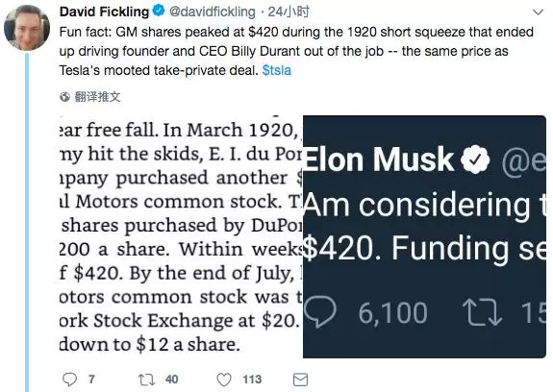Viewport: 553px width, 392px height.
Task: Click the 113 likes count
Action: (252, 380)
